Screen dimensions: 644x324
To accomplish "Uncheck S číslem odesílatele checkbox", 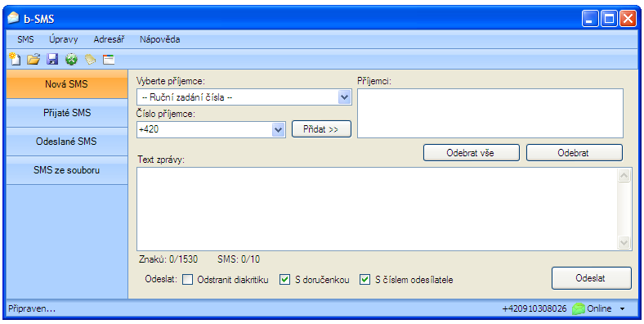I will coord(364,280).
